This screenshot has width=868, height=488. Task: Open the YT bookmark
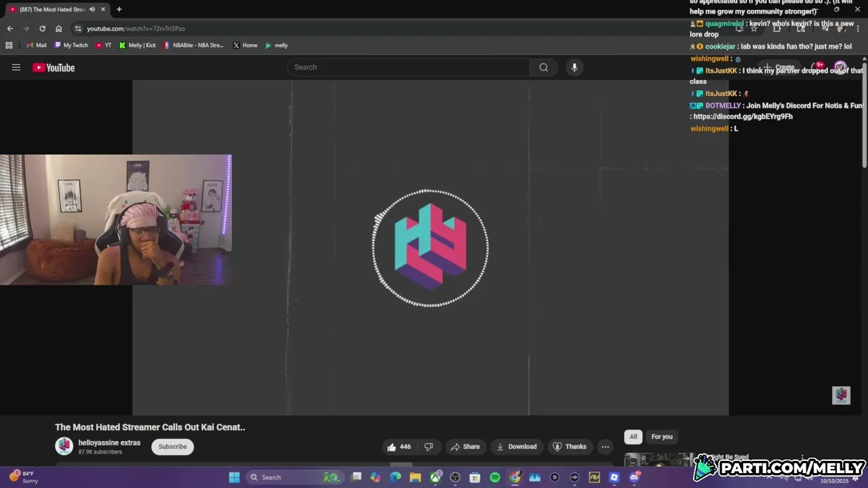point(103,45)
